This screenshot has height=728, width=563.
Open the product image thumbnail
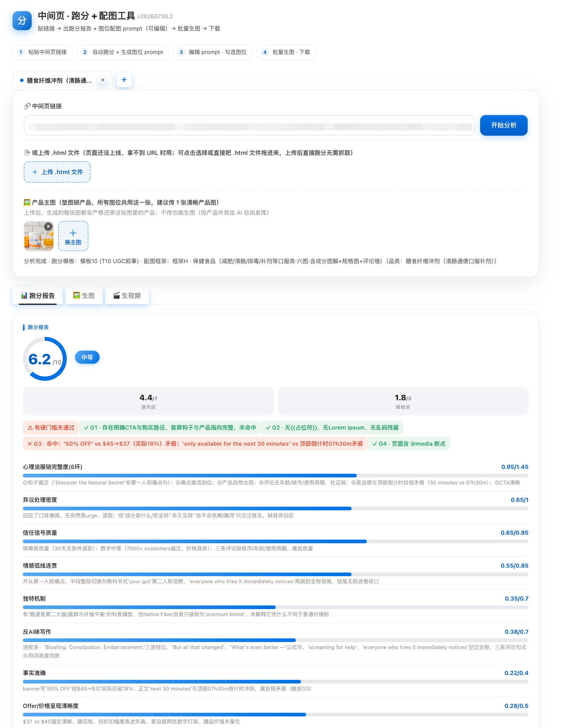(39, 236)
